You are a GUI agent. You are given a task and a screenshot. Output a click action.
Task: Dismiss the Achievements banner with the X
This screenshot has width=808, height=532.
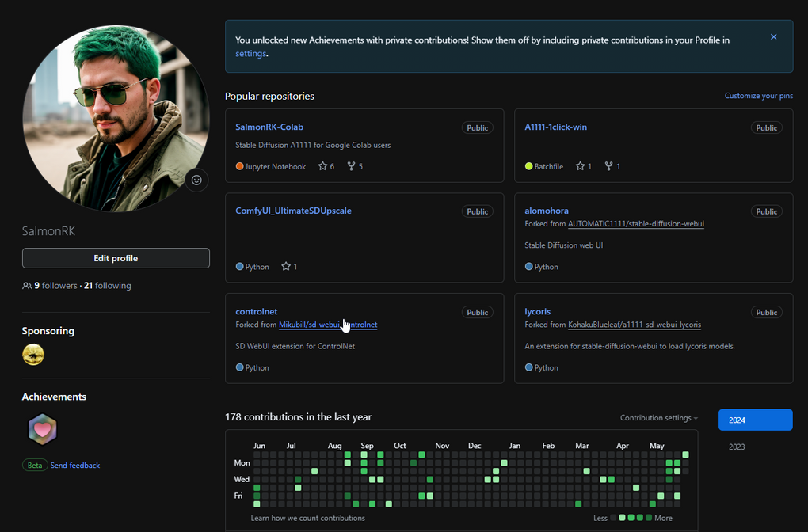click(773, 36)
